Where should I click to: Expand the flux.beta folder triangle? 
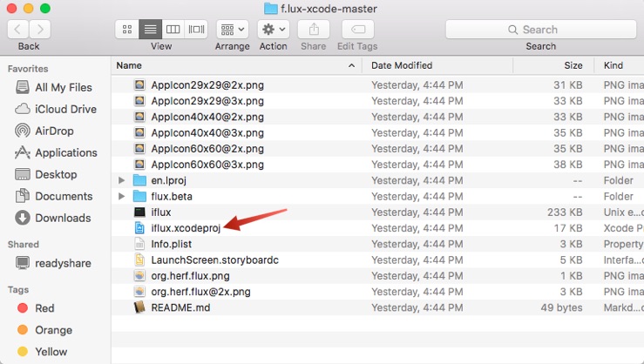(122, 196)
